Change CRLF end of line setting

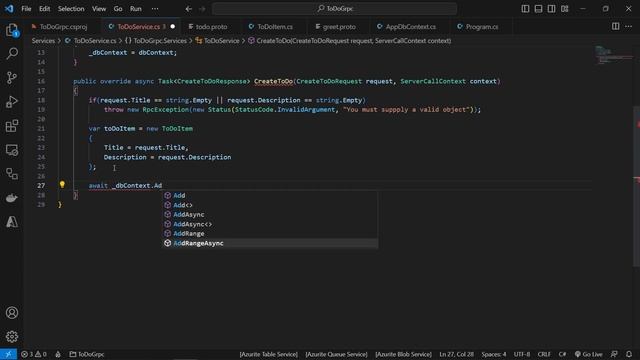544,354
